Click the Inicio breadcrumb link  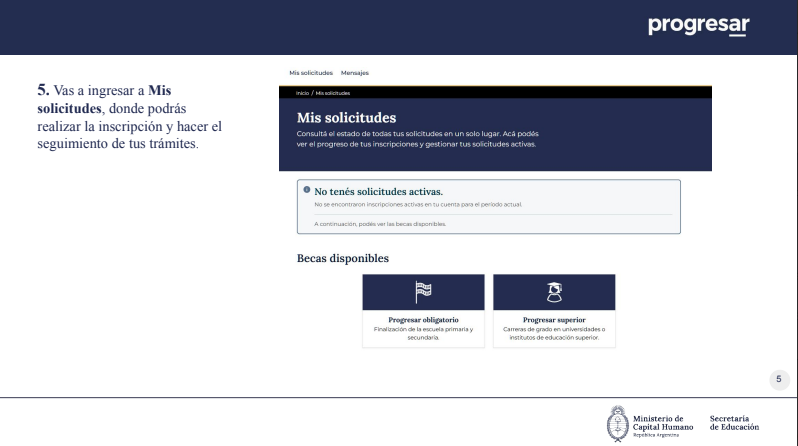coord(300,93)
